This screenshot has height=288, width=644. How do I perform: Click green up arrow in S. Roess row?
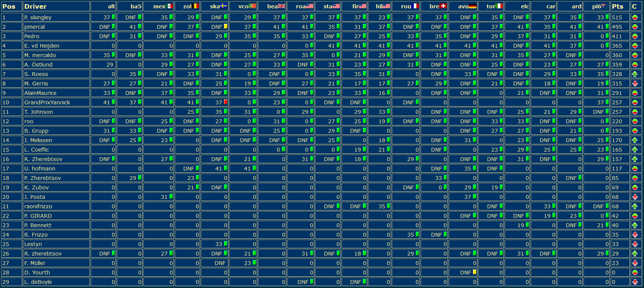click(x=635, y=74)
